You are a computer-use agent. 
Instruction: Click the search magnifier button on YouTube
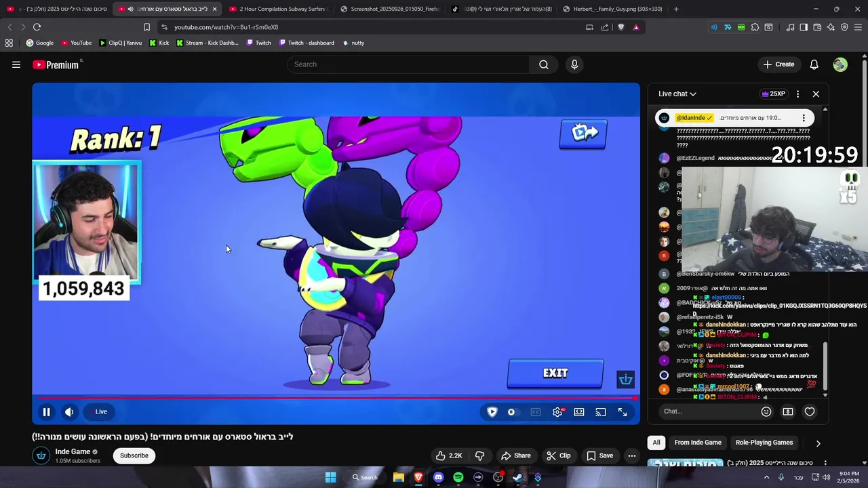click(544, 64)
